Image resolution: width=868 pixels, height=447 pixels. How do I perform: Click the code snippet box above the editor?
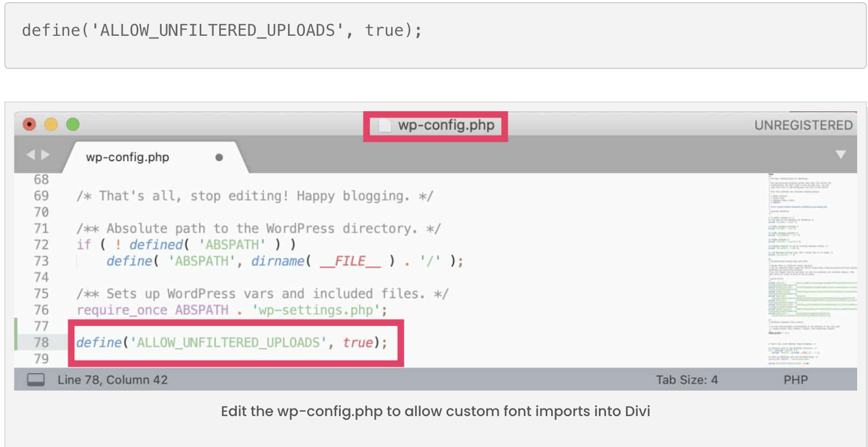pos(435,36)
